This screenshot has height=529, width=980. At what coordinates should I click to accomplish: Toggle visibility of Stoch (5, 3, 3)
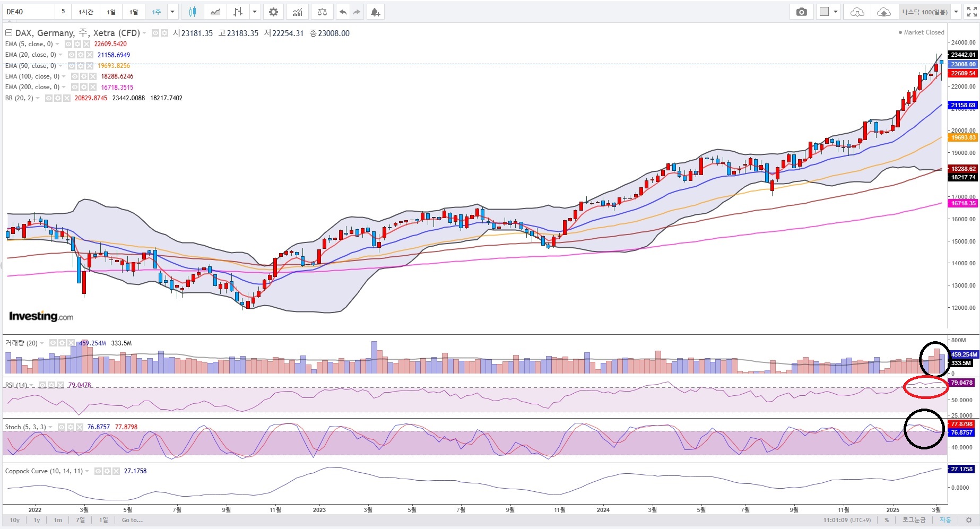coord(62,427)
